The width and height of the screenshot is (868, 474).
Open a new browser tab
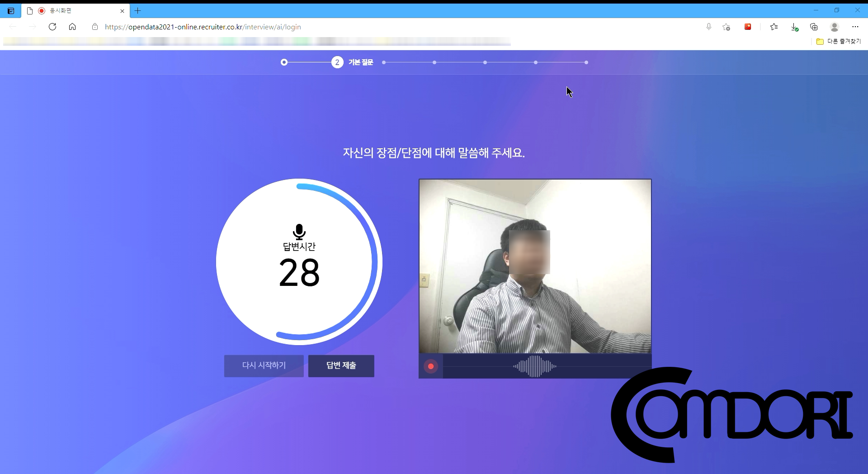coord(138,11)
